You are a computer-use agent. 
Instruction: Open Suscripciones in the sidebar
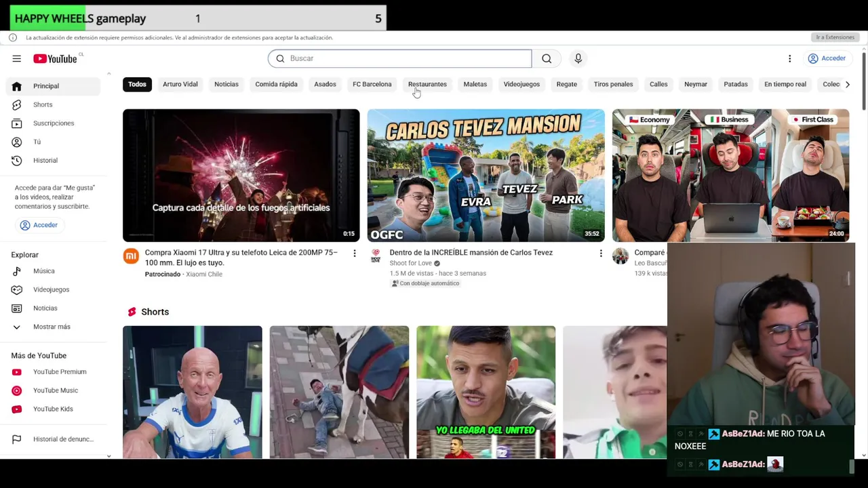coord(54,123)
